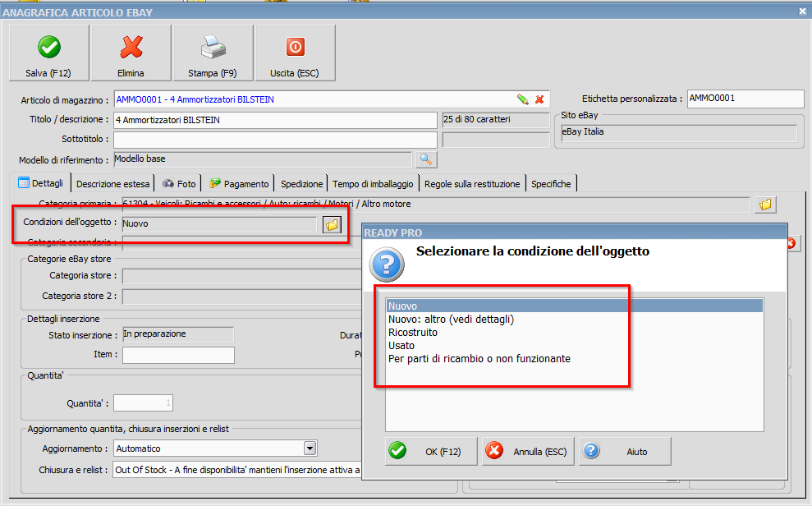Open the Foto tab
This screenshot has height=506, width=812.
tap(179, 184)
